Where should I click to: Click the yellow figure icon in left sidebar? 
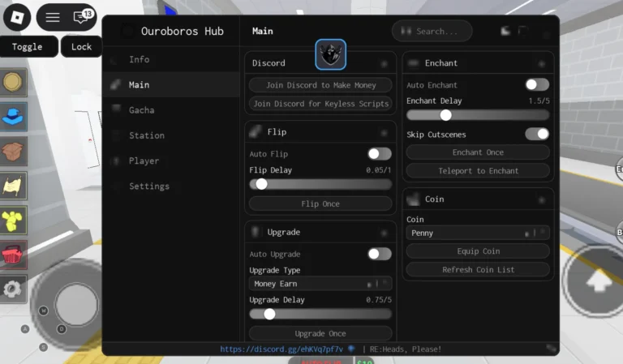click(14, 221)
